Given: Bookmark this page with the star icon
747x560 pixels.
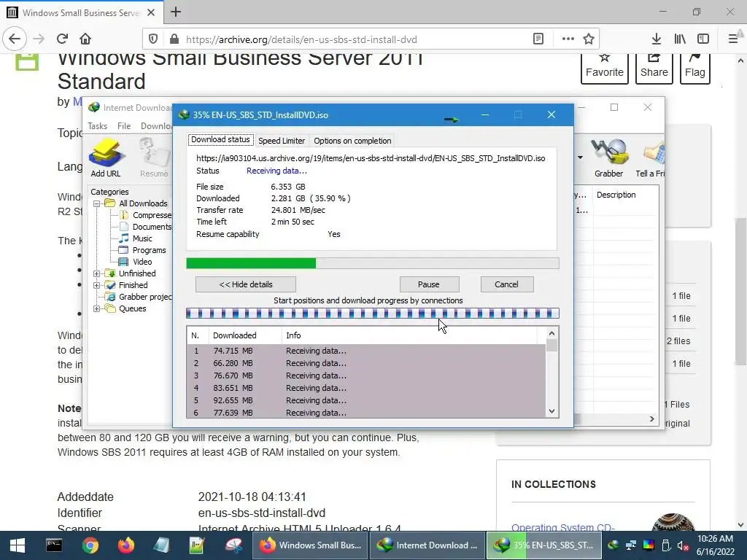Looking at the screenshot, I should pyautogui.click(x=589, y=39).
